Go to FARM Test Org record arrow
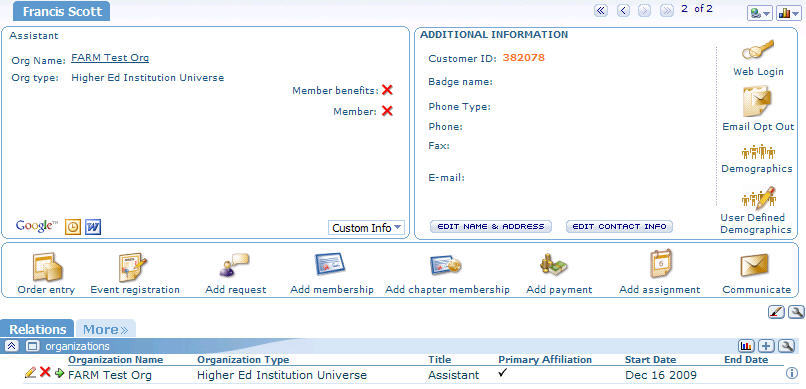The height and width of the screenshot is (389, 806). pyautogui.click(x=59, y=373)
